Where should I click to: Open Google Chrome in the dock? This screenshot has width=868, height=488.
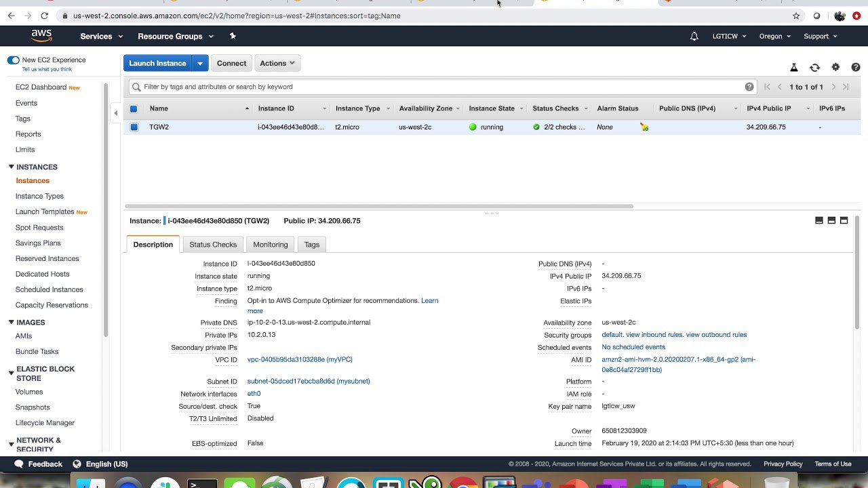(463, 483)
